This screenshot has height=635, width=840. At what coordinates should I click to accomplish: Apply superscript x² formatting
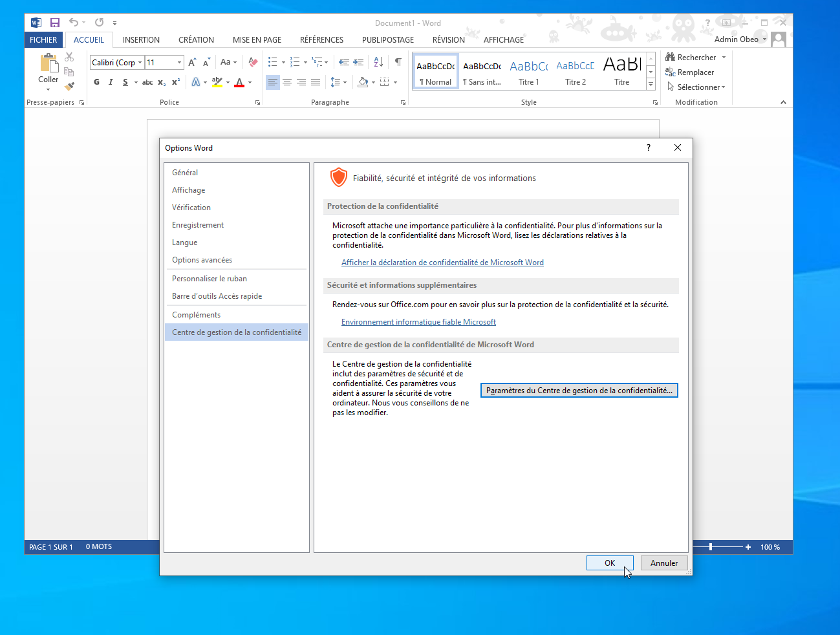[x=175, y=82]
